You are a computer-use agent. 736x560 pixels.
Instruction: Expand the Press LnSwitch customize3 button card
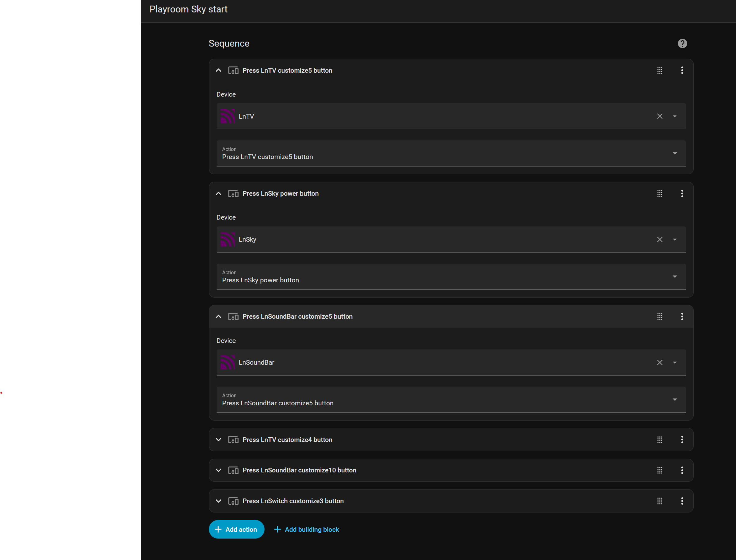click(218, 501)
